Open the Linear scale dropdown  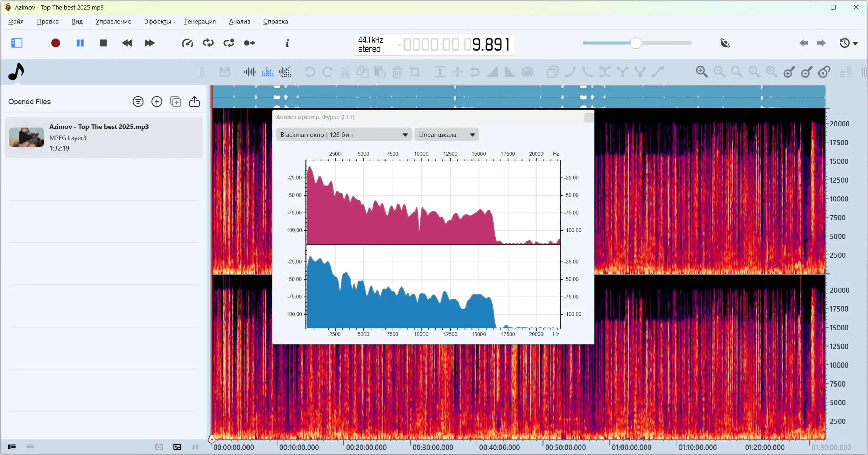click(x=446, y=135)
